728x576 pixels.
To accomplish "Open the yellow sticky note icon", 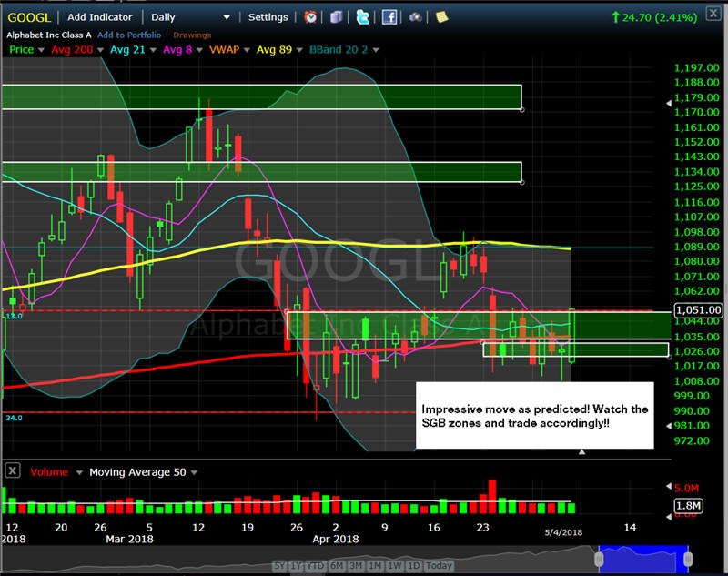I will click(441, 17).
